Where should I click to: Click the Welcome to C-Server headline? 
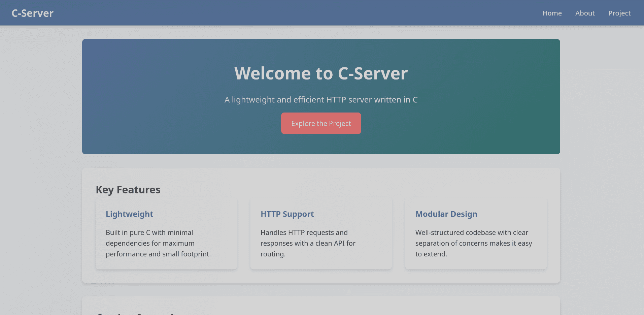(x=321, y=73)
